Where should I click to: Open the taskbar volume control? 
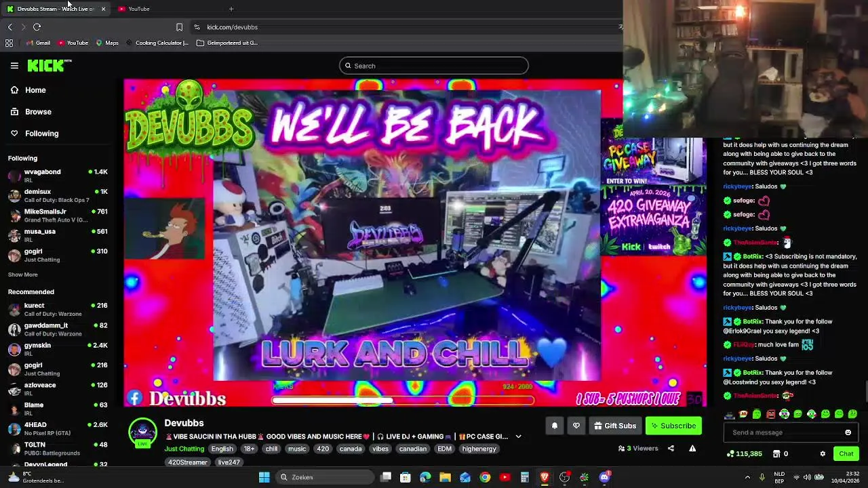808,477
